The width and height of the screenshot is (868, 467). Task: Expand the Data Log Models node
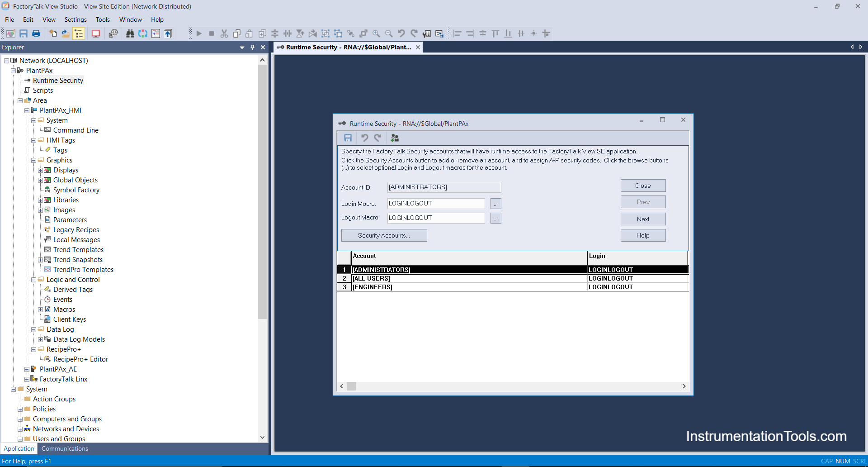click(40, 339)
